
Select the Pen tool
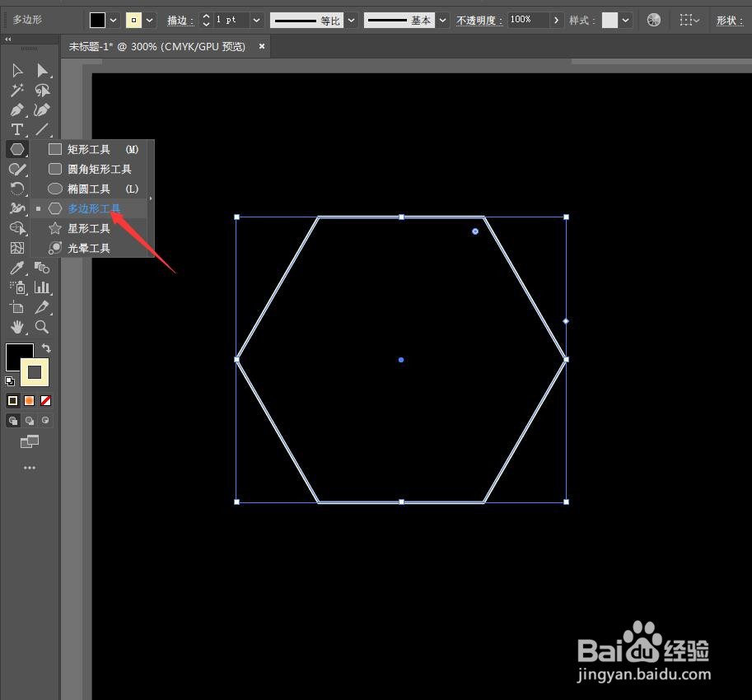(x=17, y=110)
